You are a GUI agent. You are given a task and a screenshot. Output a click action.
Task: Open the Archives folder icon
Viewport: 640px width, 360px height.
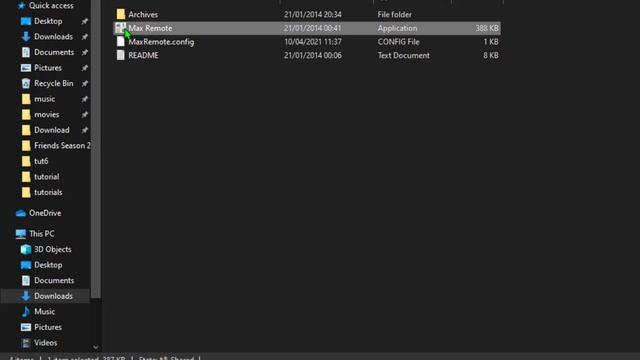coord(120,14)
